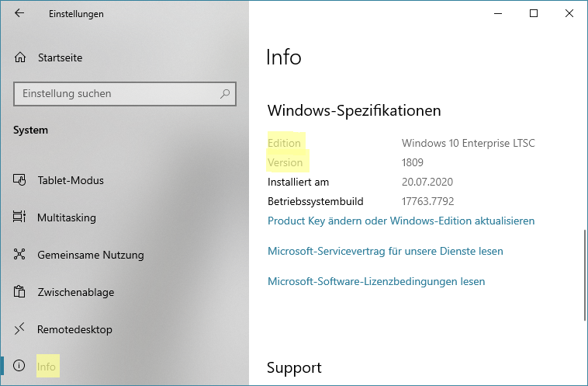588x386 pixels.
Task: Maximize the Einstellungen window
Action: point(534,13)
